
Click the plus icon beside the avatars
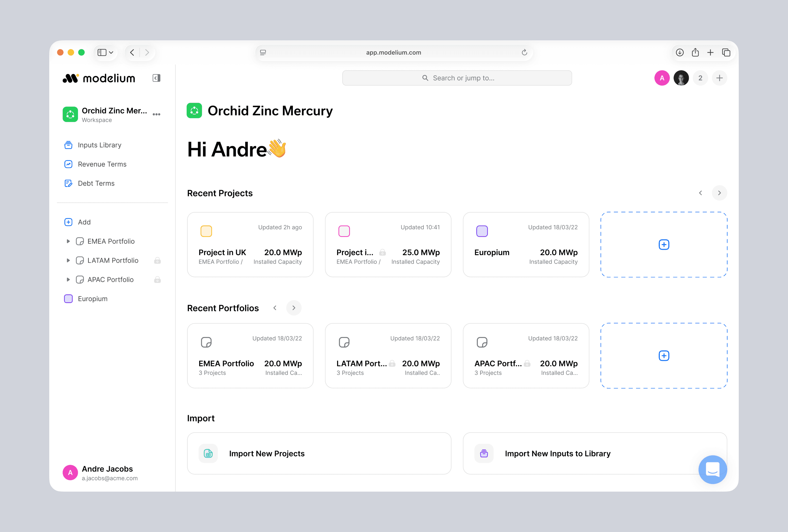[719, 78]
